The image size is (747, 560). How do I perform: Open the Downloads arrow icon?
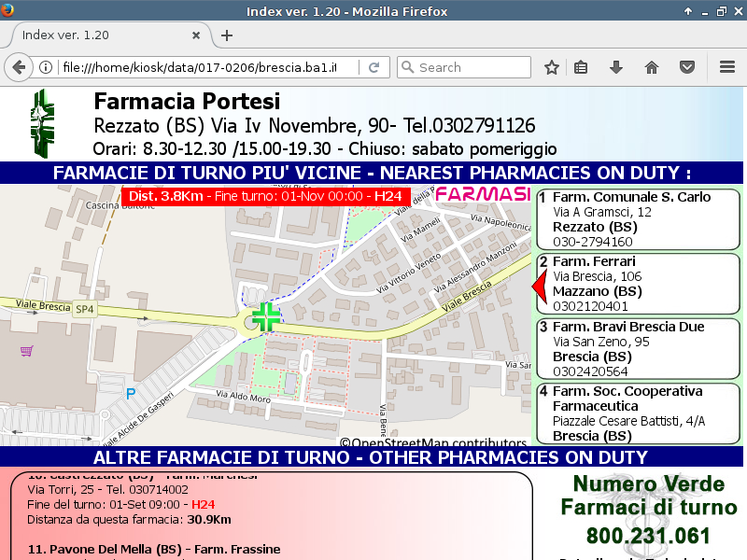point(615,67)
